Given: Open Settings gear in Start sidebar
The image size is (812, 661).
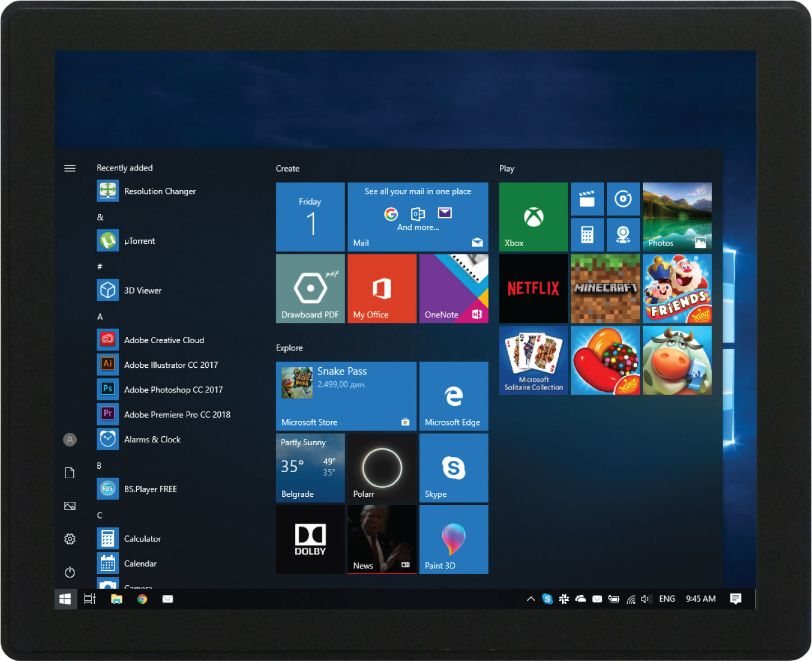Looking at the screenshot, I should pyautogui.click(x=70, y=539).
